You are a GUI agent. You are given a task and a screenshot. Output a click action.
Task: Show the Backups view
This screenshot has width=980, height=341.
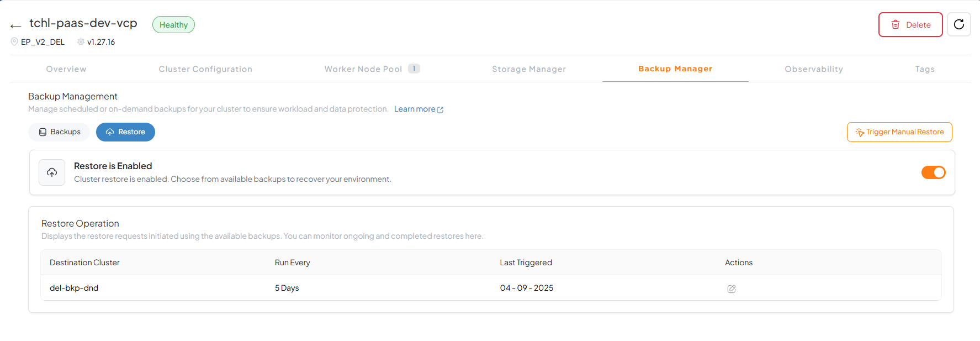[59, 132]
